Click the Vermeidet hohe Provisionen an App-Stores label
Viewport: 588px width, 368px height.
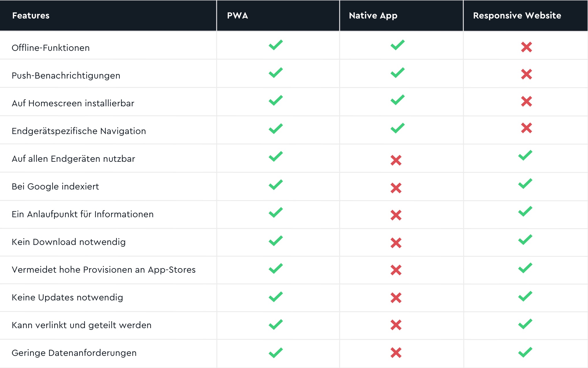tap(104, 270)
